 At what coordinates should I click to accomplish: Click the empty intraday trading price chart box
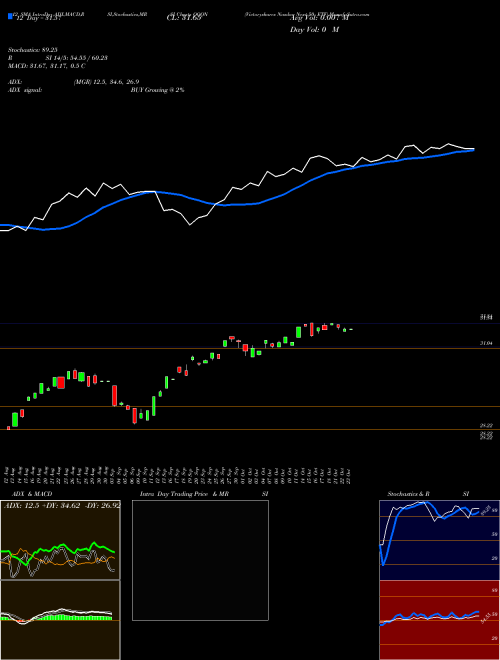pyautogui.click(x=200, y=560)
